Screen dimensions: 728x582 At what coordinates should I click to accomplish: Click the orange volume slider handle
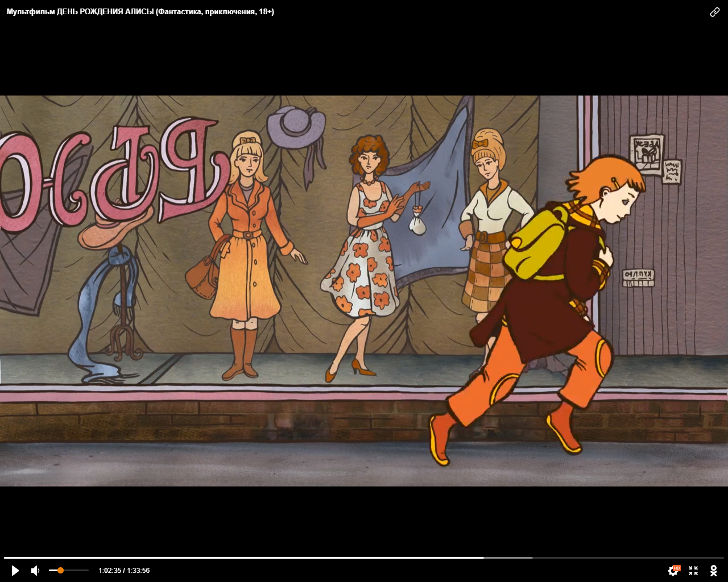click(x=60, y=570)
